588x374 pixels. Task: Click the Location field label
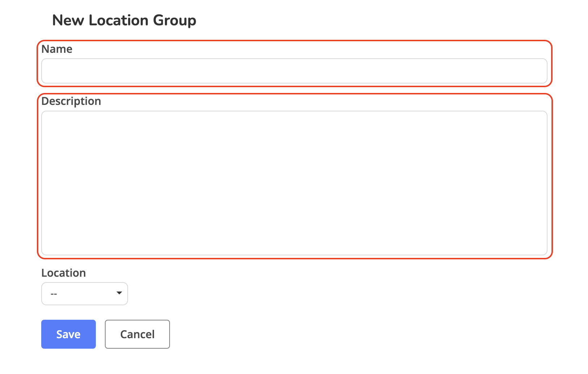(63, 273)
